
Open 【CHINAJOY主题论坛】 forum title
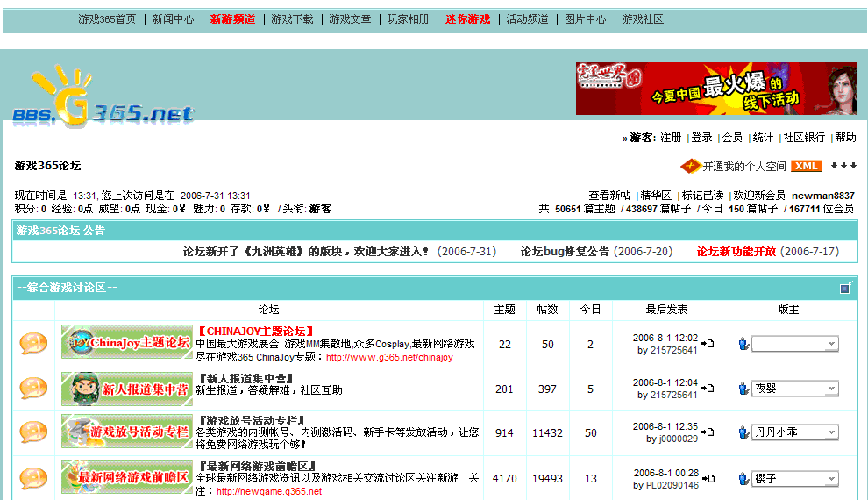(255, 331)
